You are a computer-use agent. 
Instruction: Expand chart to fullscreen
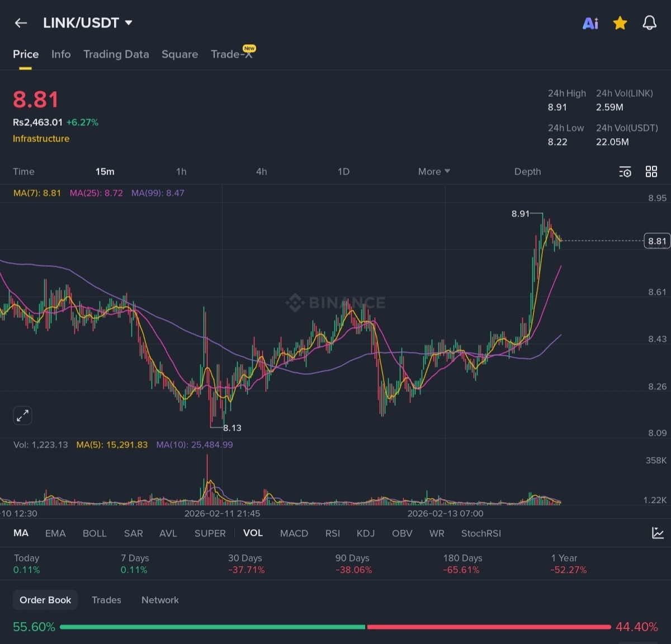(x=22, y=416)
